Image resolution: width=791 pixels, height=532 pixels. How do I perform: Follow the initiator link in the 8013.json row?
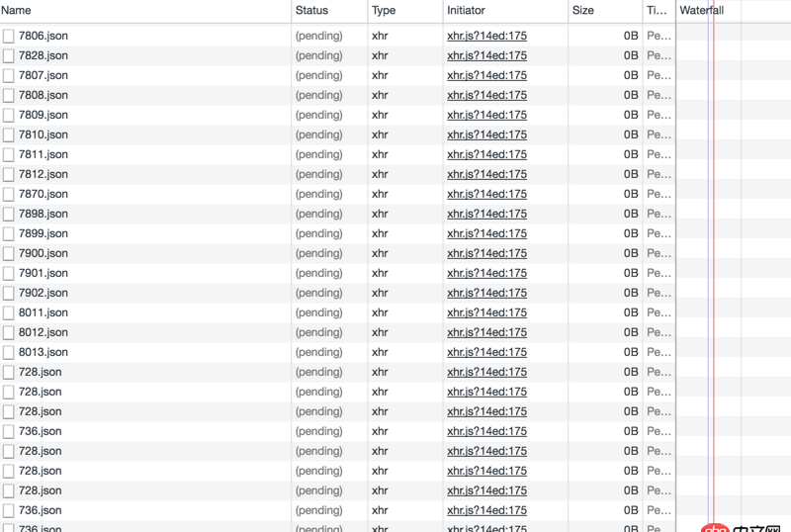coord(486,352)
